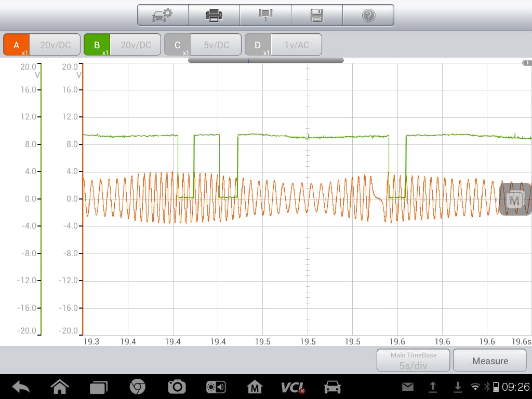Tap the trigger marker toolbar icon
532x399 pixels.
pyautogui.click(x=265, y=16)
